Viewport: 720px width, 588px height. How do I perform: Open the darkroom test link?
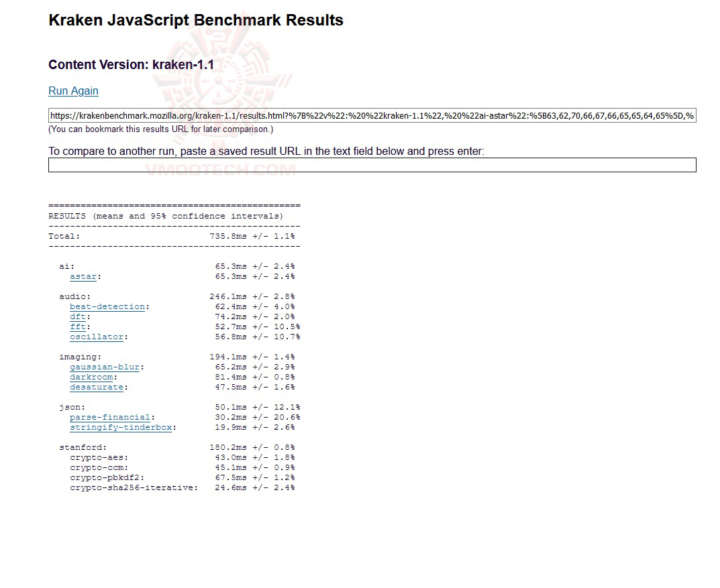(91, 377)
